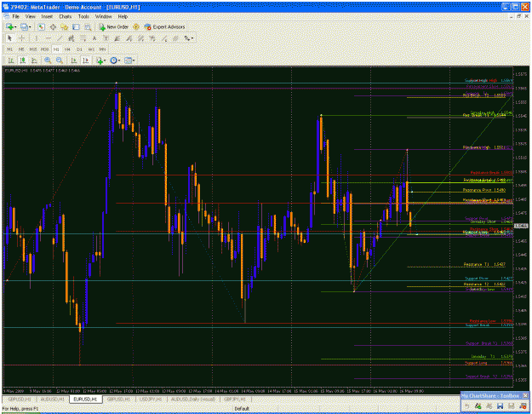The image size is (532, 414).
Task: Toggle the Terminal window icon
Action: [x=76, y=26]
